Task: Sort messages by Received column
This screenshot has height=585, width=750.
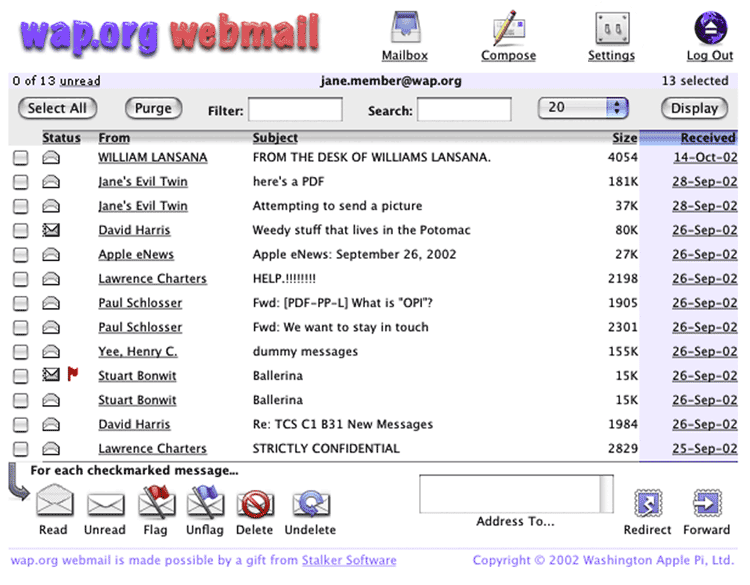Action: tap(708, 138)
